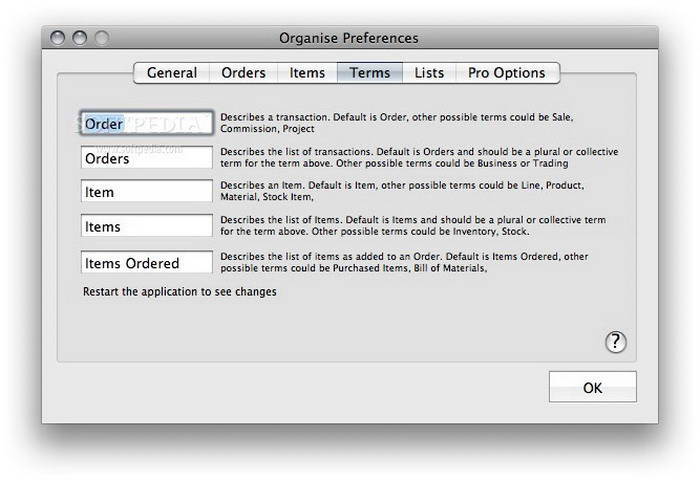Select the Items term text box
Screen dimensions: 700x481
tap(147, 226)
